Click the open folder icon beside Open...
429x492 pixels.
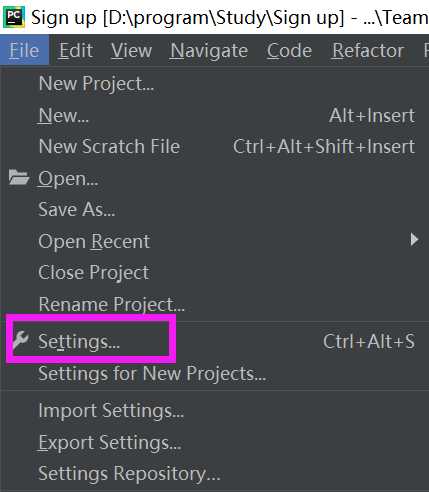click(x=19, y=177)
